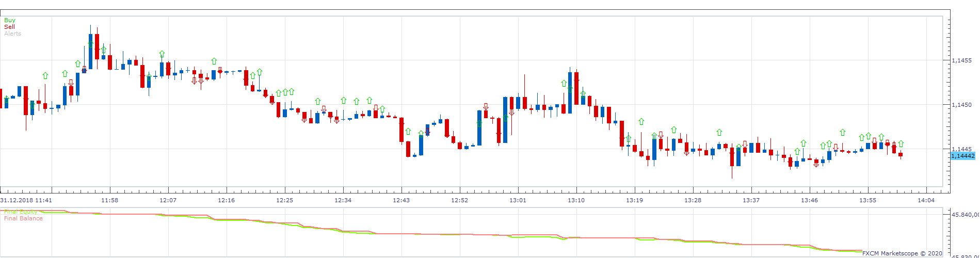Viewport: 980px width, 258px height.
Task: Select the grey 'Alerts' legend label
Action: click(x=13, y=34)
